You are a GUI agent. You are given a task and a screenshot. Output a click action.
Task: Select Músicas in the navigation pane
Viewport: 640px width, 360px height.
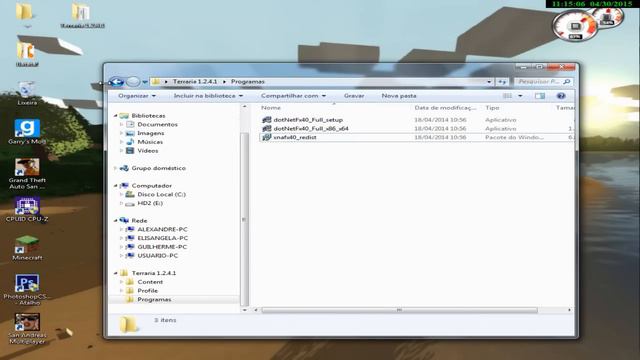[x=150, y=142]
